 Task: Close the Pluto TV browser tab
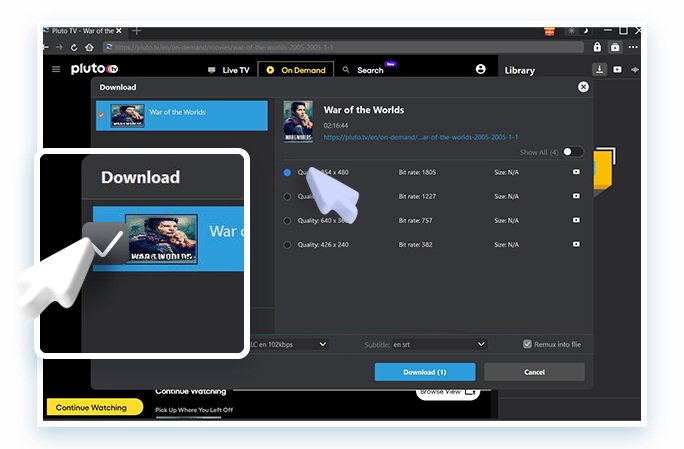pos(119,31)
